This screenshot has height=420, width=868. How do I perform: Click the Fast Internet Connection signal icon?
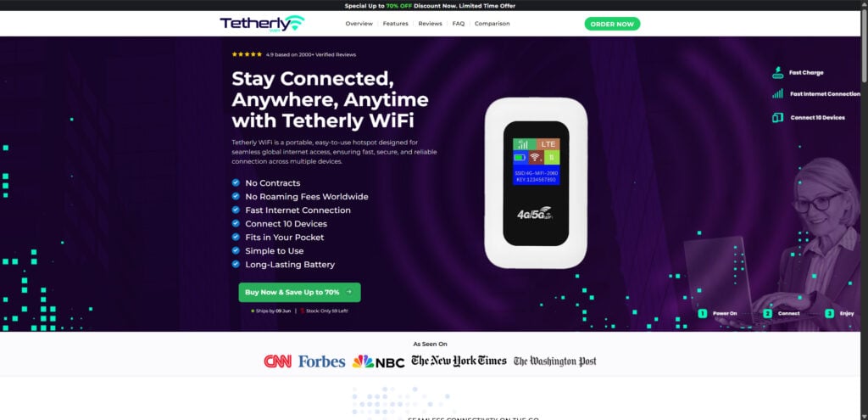[x=778, y=94]
